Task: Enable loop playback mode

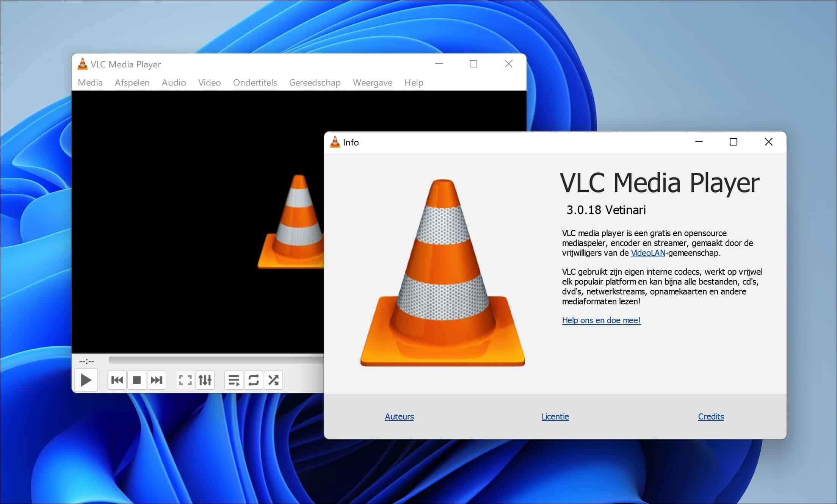Action: pos(253,380)
